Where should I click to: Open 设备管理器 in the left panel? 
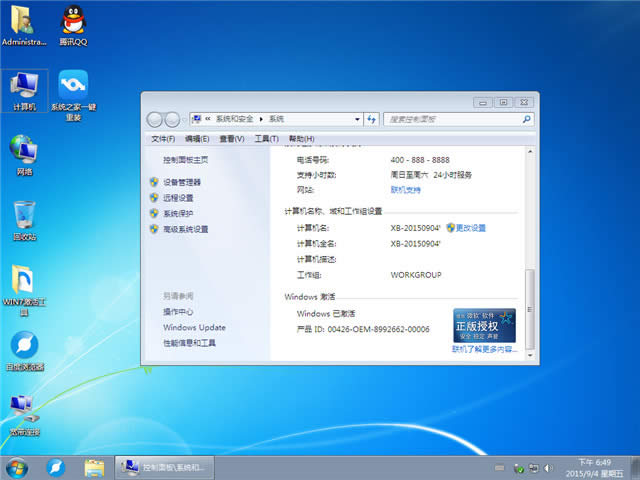coord(182,182)
